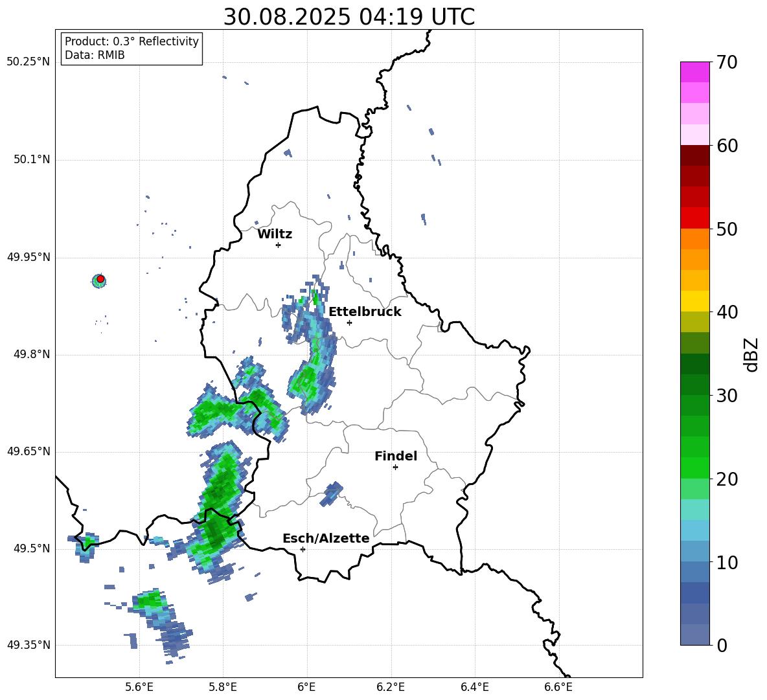This screenshot has width=767, height=700.
Task: Click the 5.8°E longitude label
Action: click(x=223, y=687)
